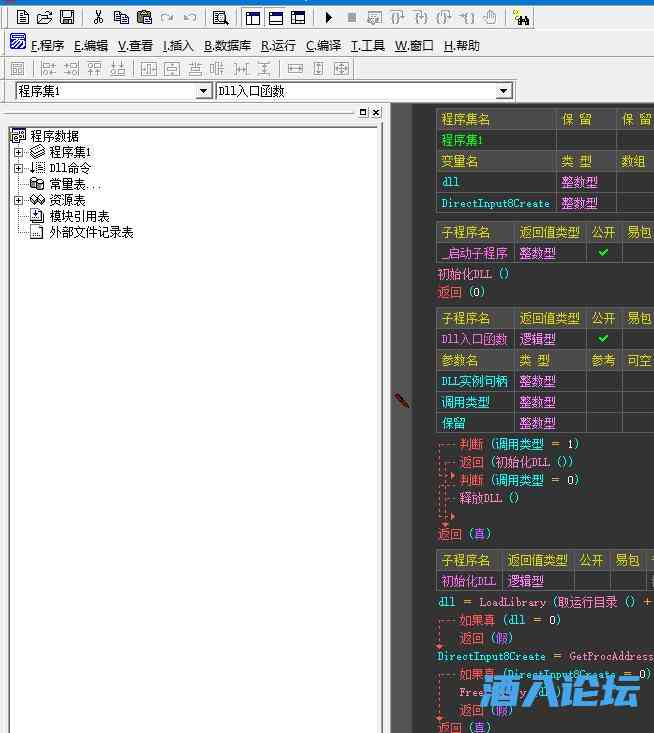Click the Find magnifier icon

[x=220, y=18]
